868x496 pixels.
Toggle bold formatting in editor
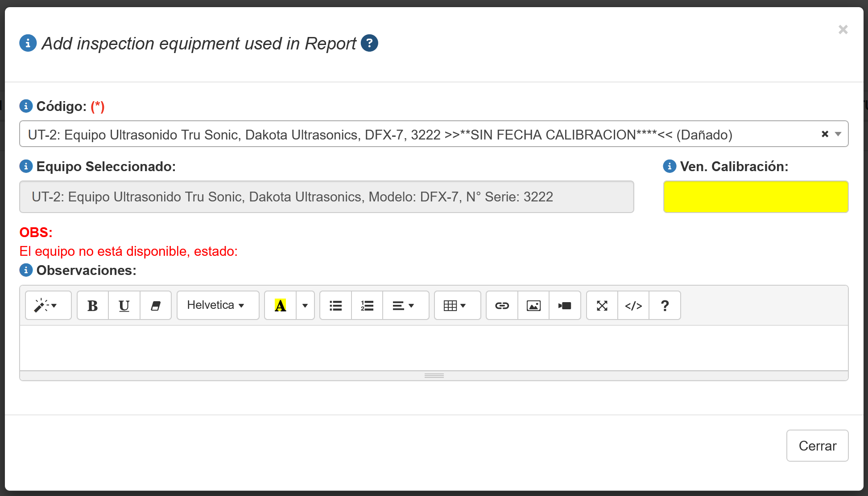pyautogui.click(x=93, y=306)
